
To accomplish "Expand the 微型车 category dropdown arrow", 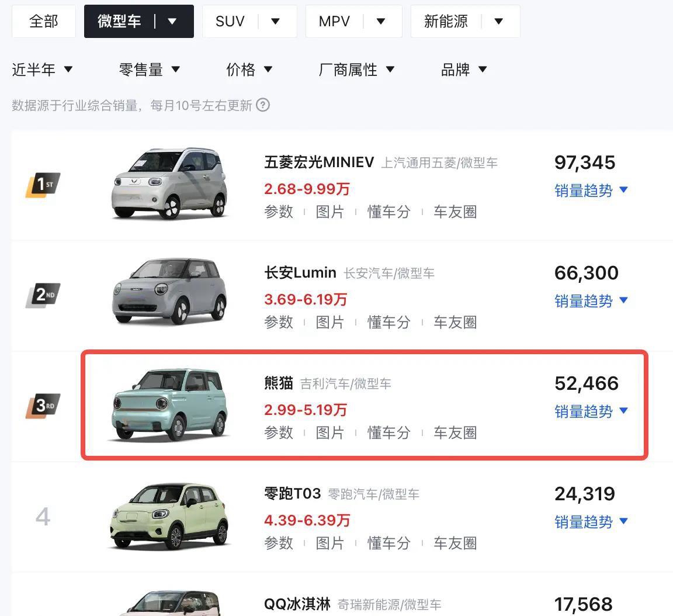I will click(172, 21).
